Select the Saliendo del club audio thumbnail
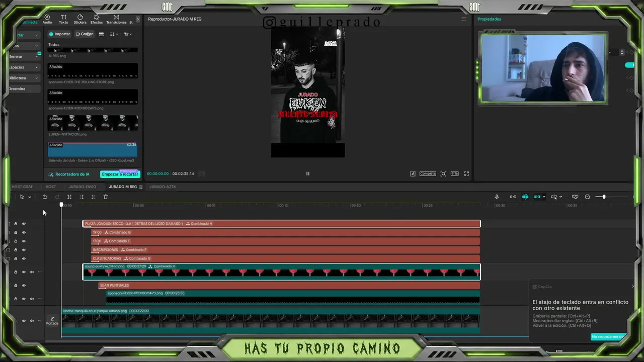The image size is (644, 362). coord(93,149)
